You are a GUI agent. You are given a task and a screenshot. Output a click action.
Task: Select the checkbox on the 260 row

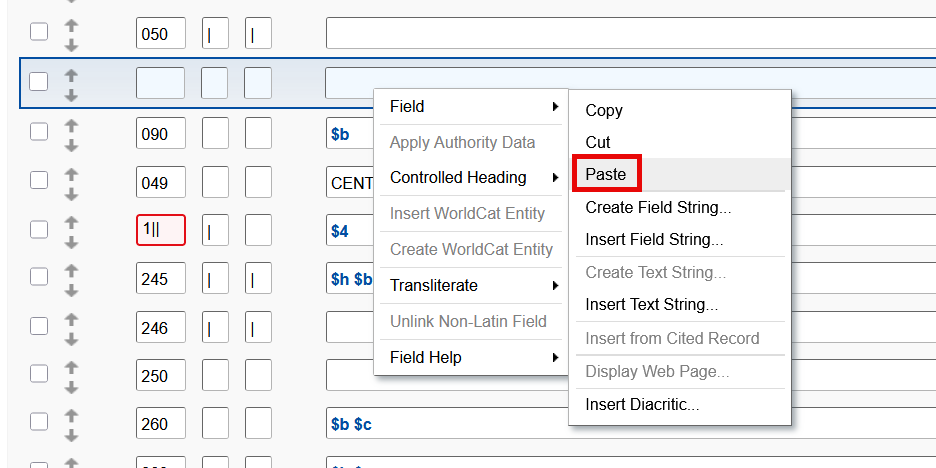(x=39, y=424)
